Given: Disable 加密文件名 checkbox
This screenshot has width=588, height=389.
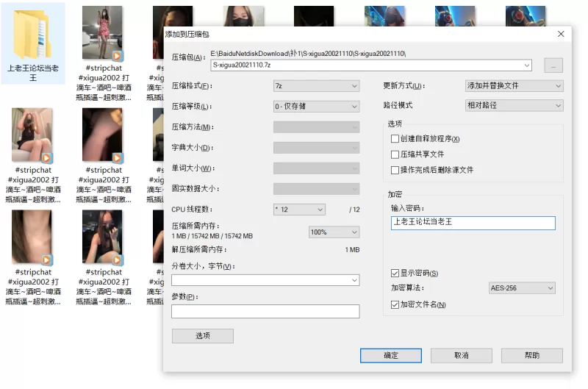Looking at the screenshot, I should 395,304.
